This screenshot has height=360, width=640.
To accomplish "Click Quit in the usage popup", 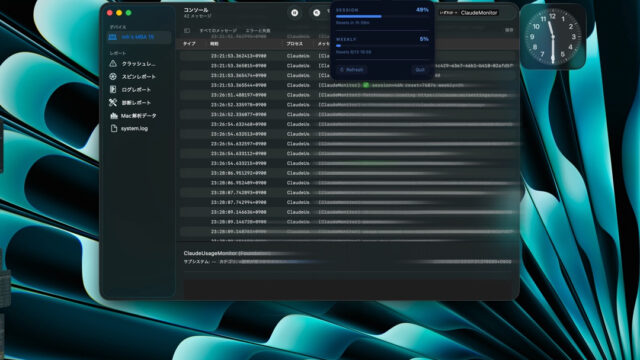I will pos(420,70).
